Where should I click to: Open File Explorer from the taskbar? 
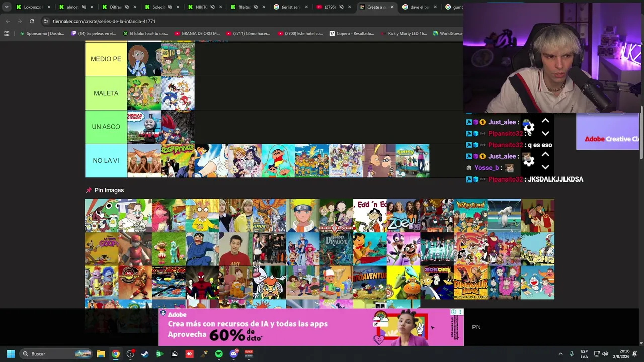coord(101,354)
